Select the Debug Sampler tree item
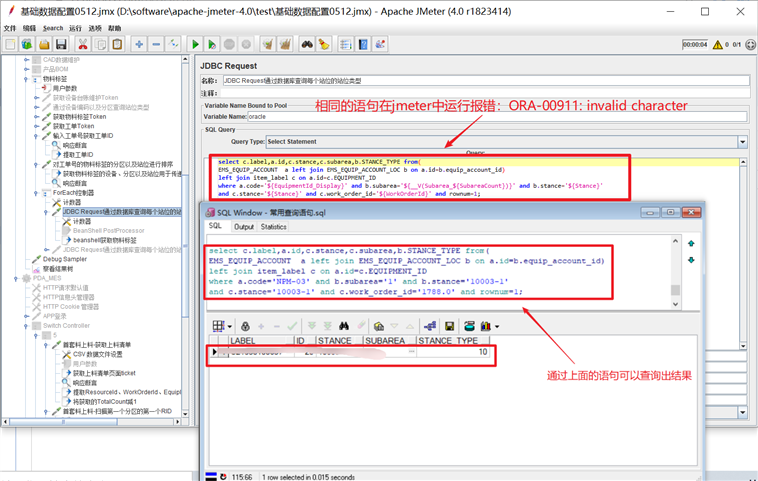Screen dimensions: 758x481 (x=65, y=259)
